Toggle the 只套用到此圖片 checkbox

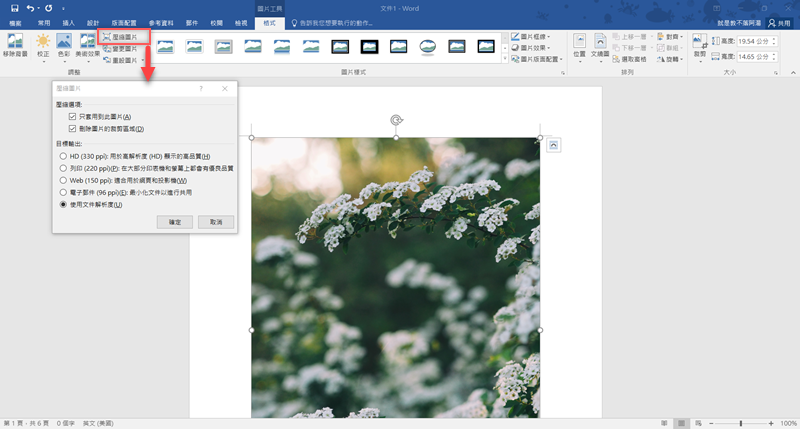pyautogui.click(x=73, y=117)
